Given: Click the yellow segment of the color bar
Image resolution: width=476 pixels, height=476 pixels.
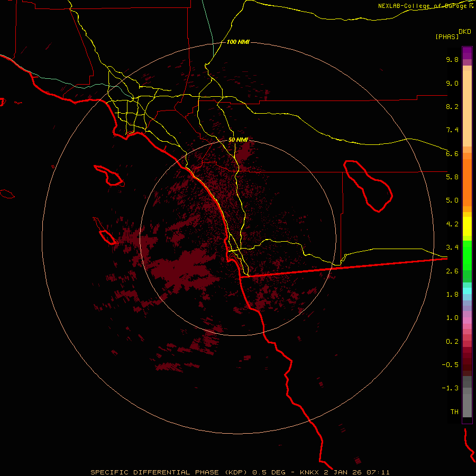Looking at the screenshot, I should pos(467,226).
